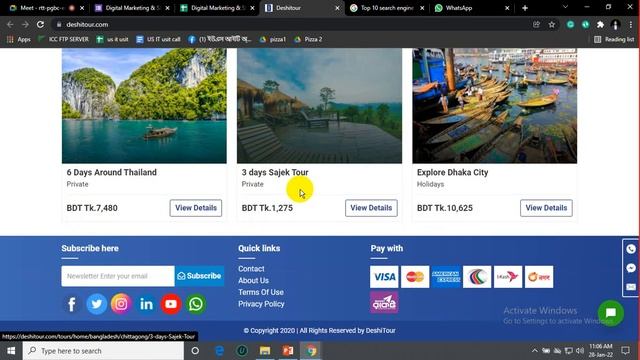Open the Reading list button
The width and height of the screenshot is (640, 360).
point(614,39)
